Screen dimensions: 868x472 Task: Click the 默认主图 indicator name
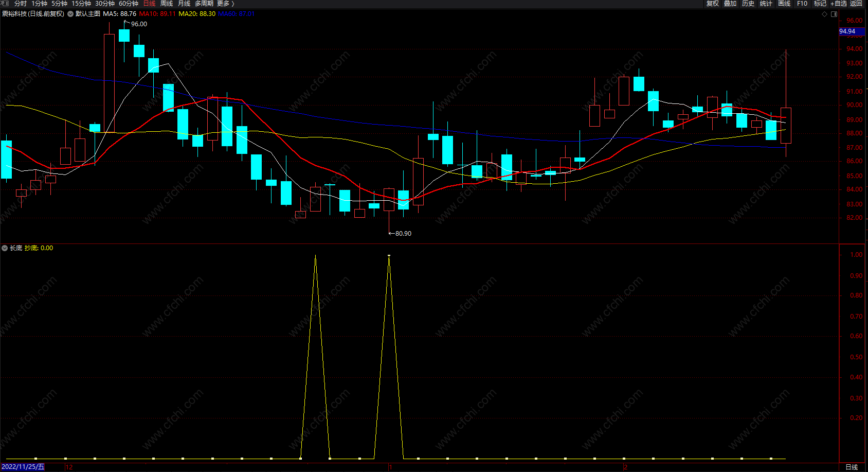[x=88, y=14]
